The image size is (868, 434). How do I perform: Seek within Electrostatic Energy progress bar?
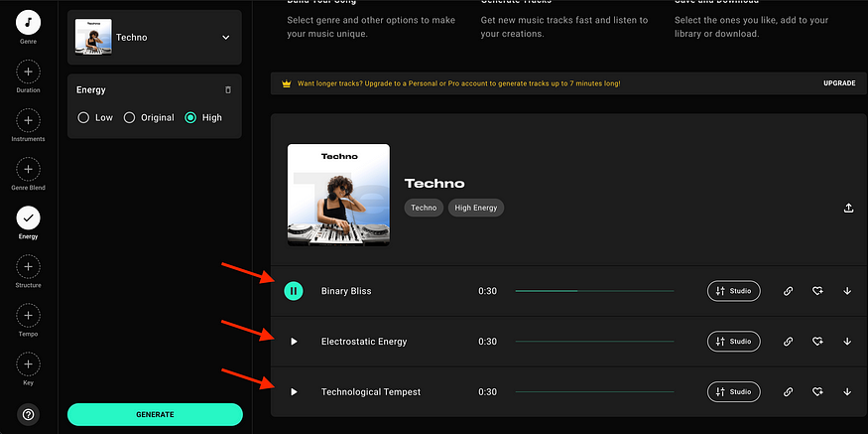(x=594, y=342)
